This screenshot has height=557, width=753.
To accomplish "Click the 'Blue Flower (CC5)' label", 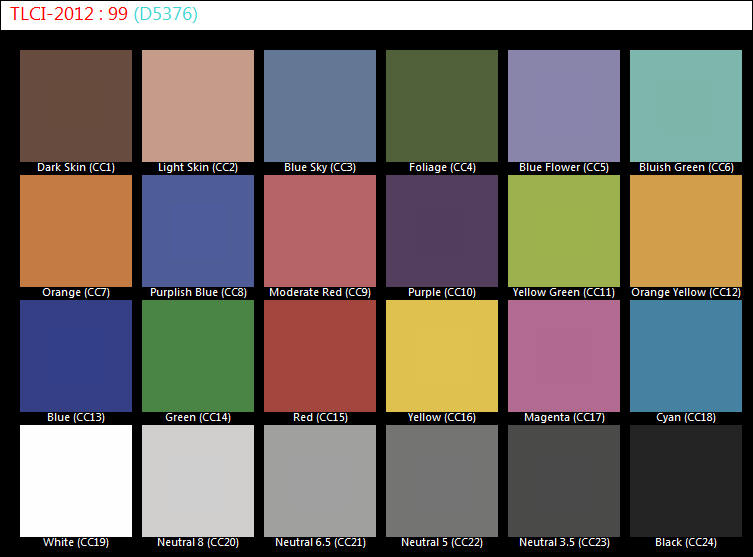I will (564, 168).
